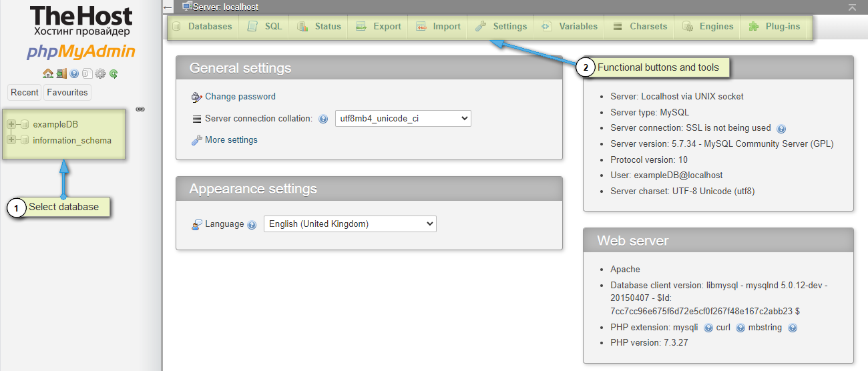Click the Web server panel heading
This screenshot has width=868, height=371.
click(633, 240)
